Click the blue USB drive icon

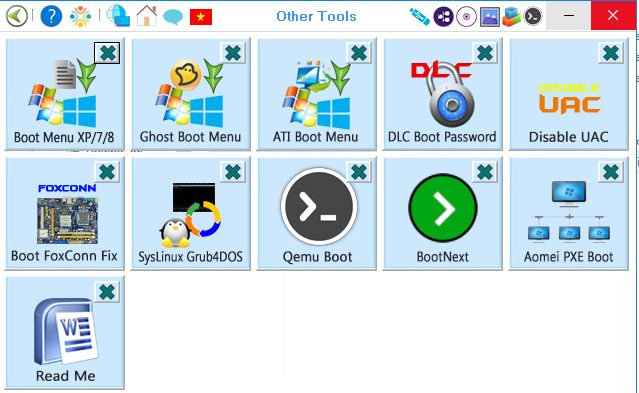[x=419, y=17]
